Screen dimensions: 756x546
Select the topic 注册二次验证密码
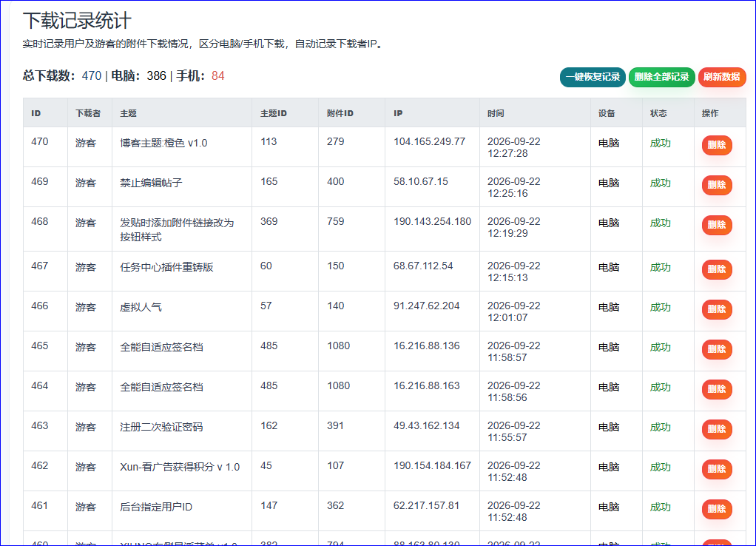pos(161,428)
